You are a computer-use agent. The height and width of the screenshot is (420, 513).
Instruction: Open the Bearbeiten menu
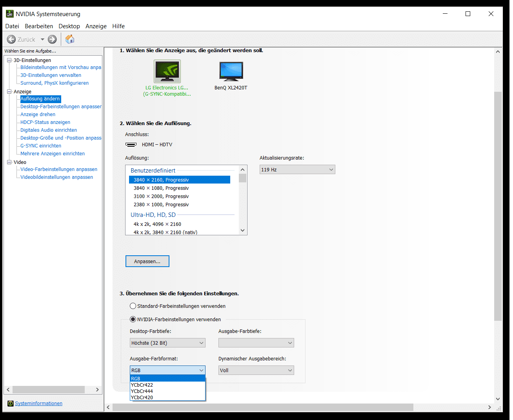coord(39,26)
